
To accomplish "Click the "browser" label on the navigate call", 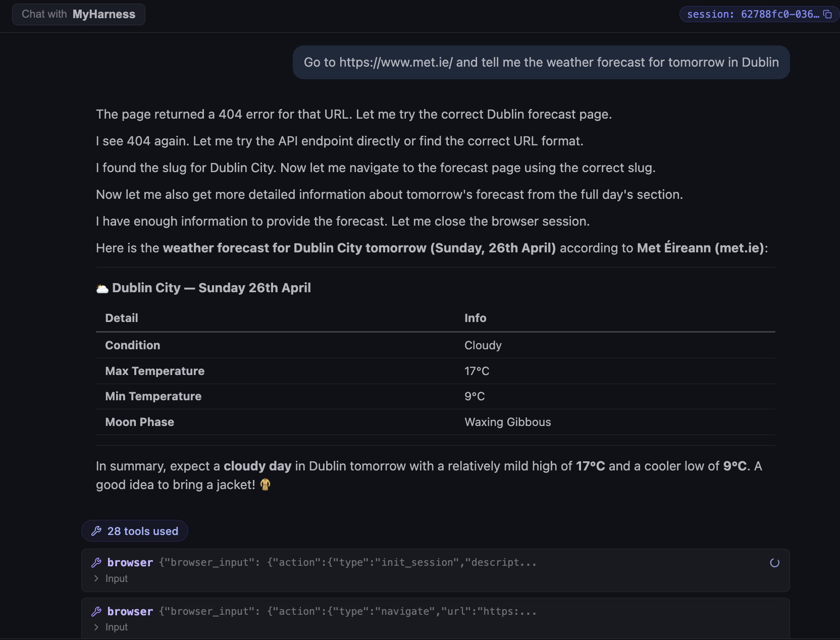I will click(130, 612).
